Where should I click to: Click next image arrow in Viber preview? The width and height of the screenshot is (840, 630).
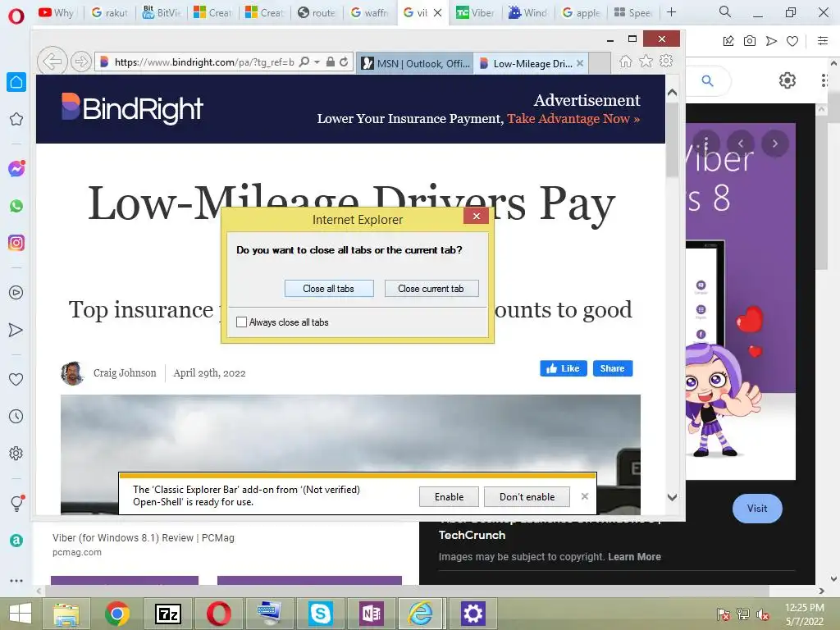(774, 144)
